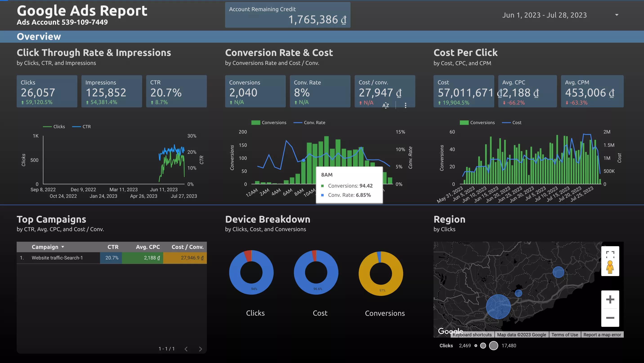Viewport: 644px width, 363px height.
Task: Click the Account Remaining Credit card
Action: [x=288, y=15]
